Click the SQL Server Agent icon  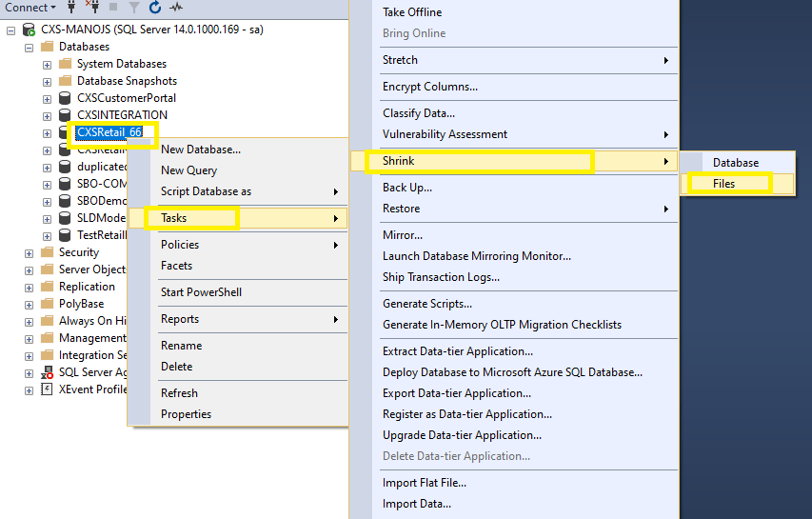pyautogui.click(x=48, y=372)
